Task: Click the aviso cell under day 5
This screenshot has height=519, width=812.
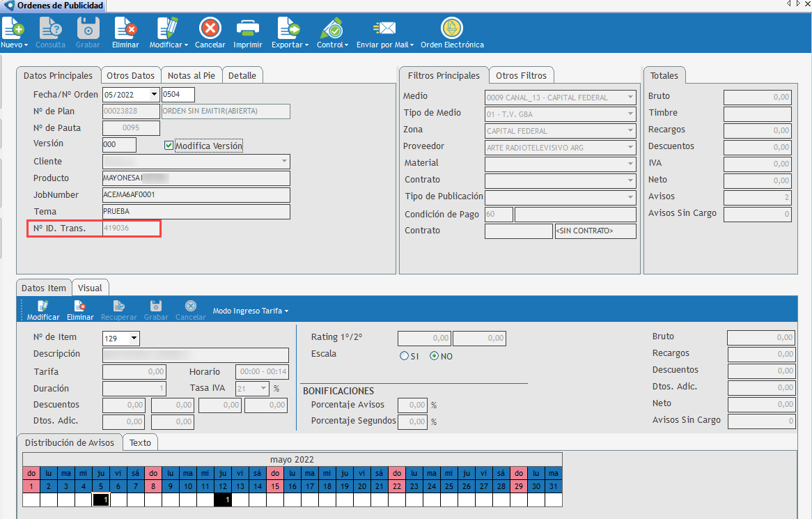Action: click(101, 499)
